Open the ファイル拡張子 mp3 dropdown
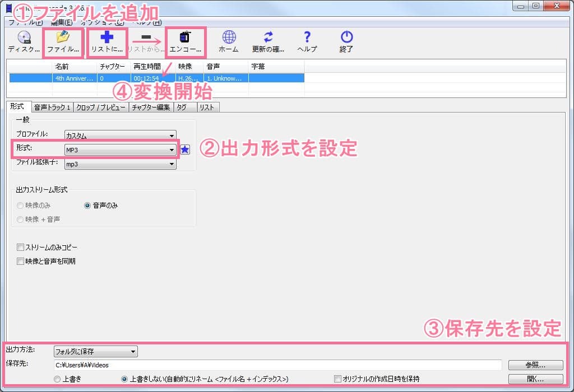The width and height of the screenshot is (574, 392). pyautogui.click(x=120, y=164)
